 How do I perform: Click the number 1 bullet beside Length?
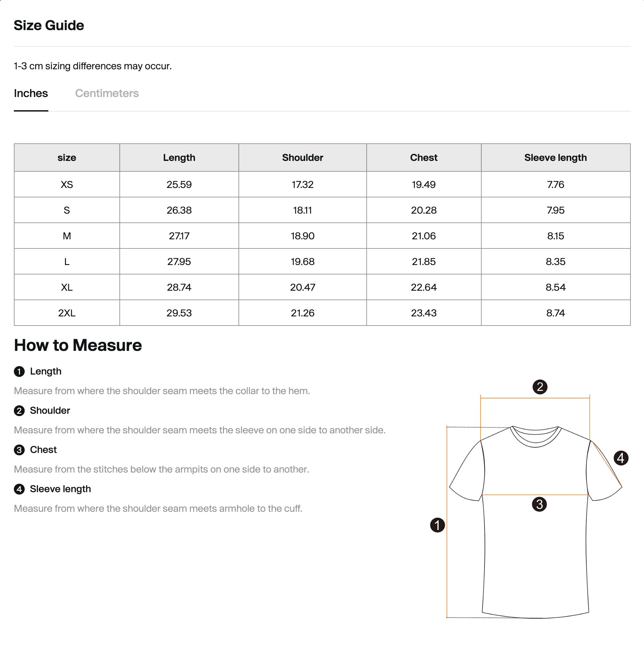pyautogui.click(x=19, y=372)
